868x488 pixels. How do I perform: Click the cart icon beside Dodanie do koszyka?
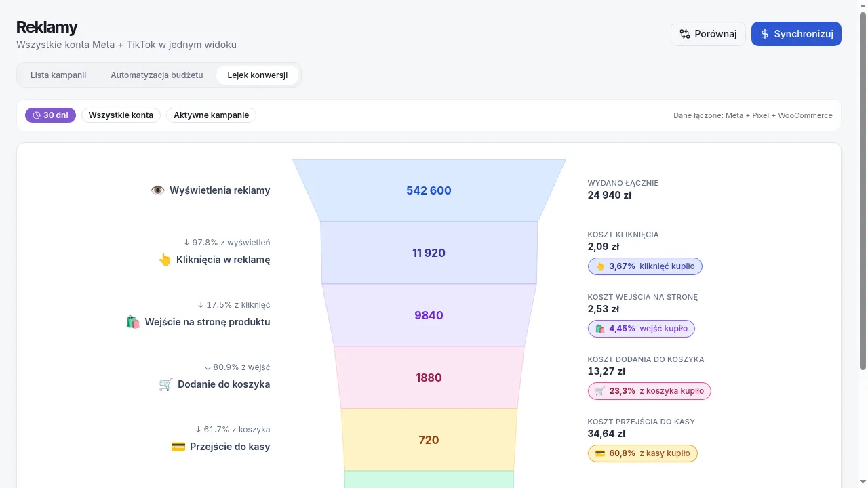[165, 384]
